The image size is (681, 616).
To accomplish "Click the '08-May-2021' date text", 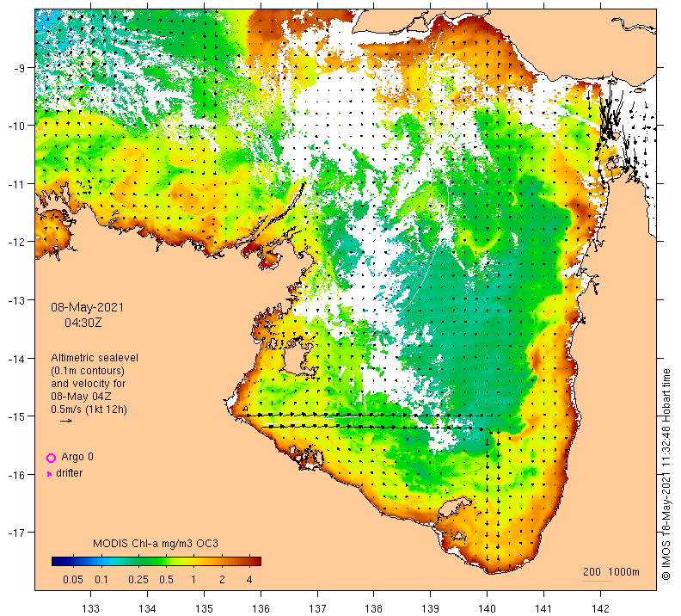I will pos(88,307).
